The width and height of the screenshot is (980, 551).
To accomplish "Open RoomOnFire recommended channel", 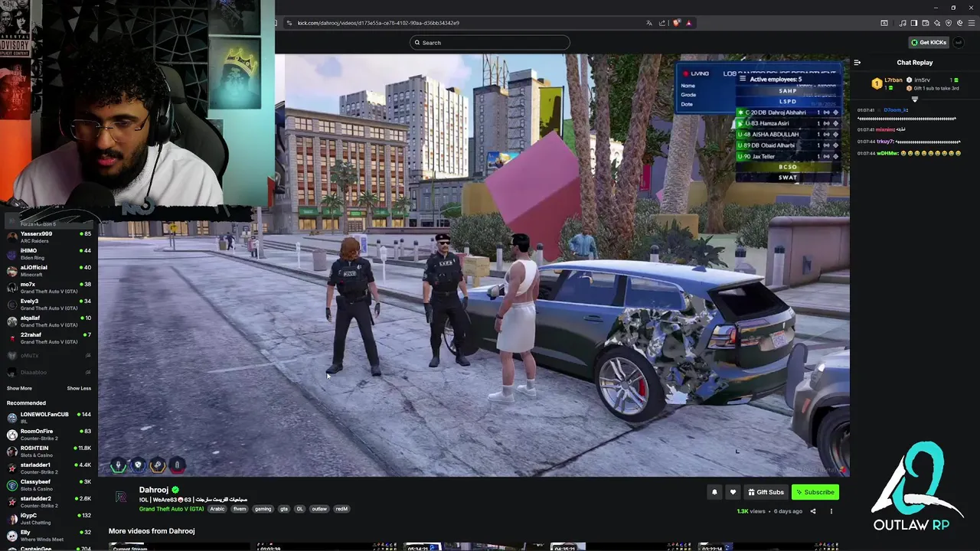I will point(48,435).
